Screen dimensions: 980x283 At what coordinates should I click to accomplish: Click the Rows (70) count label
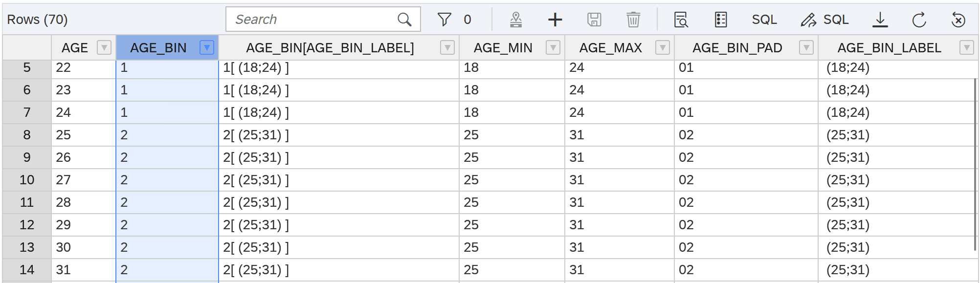[37, 20]
